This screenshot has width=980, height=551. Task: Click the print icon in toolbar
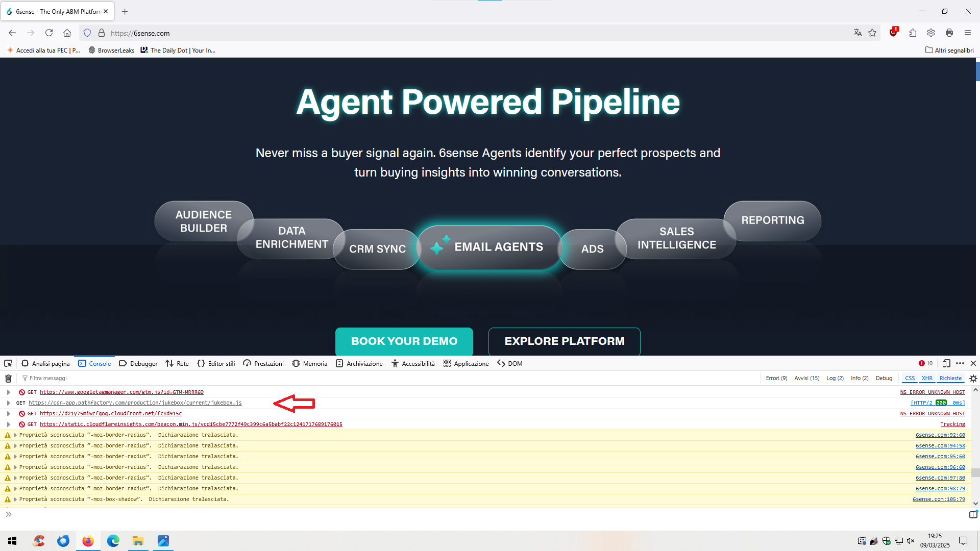949,33
